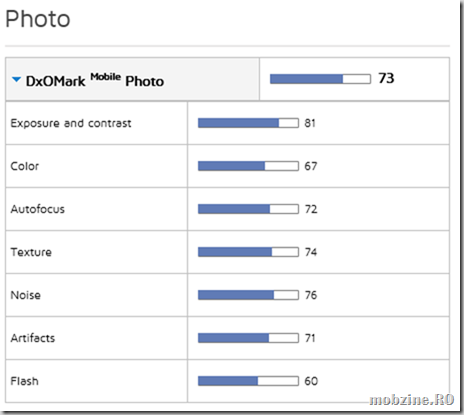
Task: Click the Photo heading
Action: tap(38, 19)
